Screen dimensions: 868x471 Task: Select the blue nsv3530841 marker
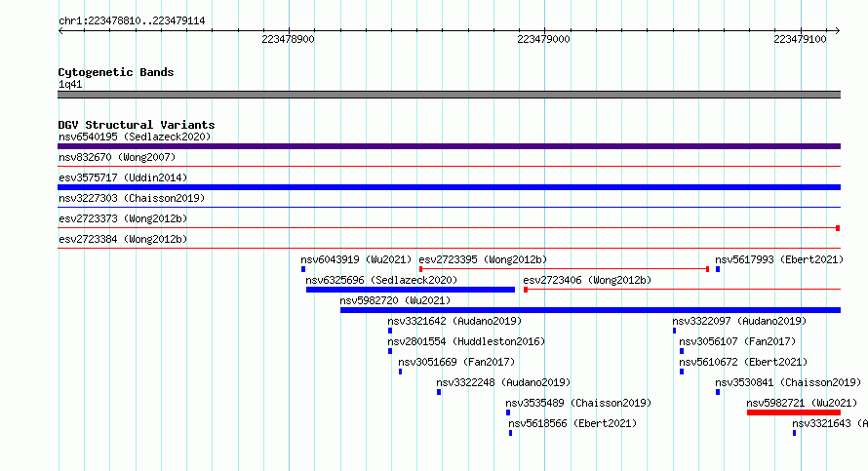point(718,392)
